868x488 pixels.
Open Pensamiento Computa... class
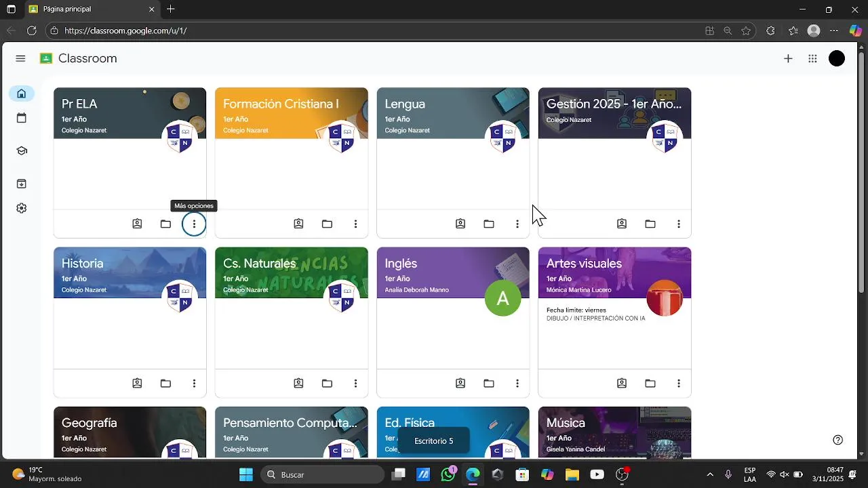coord(290,422)
